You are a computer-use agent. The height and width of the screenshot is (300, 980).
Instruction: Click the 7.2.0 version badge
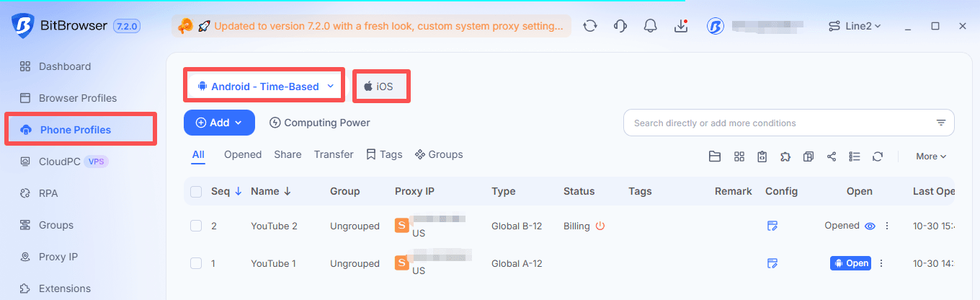coord(126,26)
